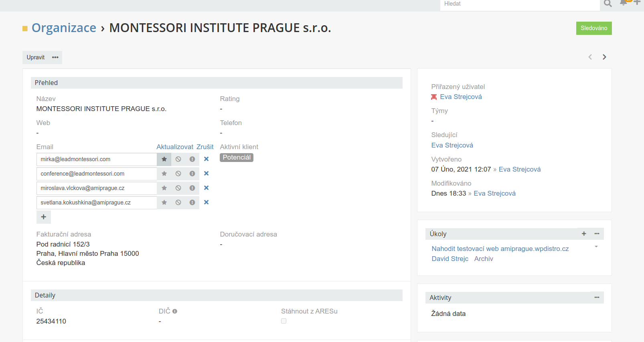
Task: Edit the conference@leadmontessori.com email field
Action: coord(97,174)
